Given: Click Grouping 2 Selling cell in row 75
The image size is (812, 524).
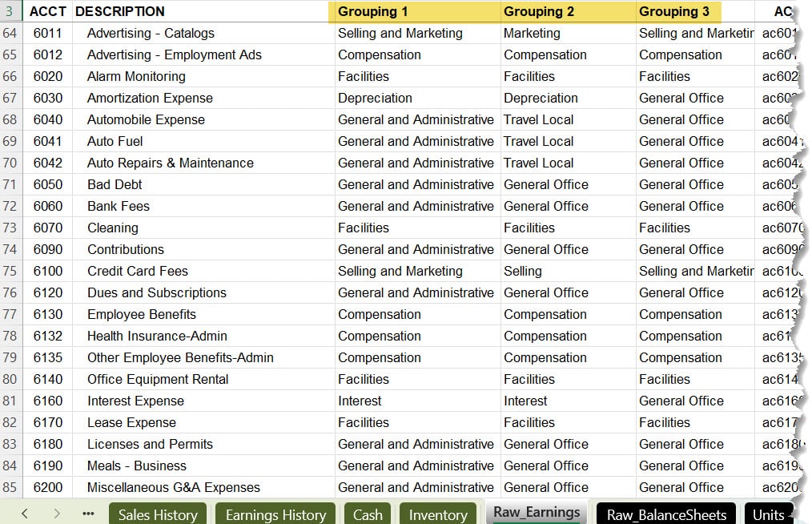Looking at the screenshot, I should point(568,271).
